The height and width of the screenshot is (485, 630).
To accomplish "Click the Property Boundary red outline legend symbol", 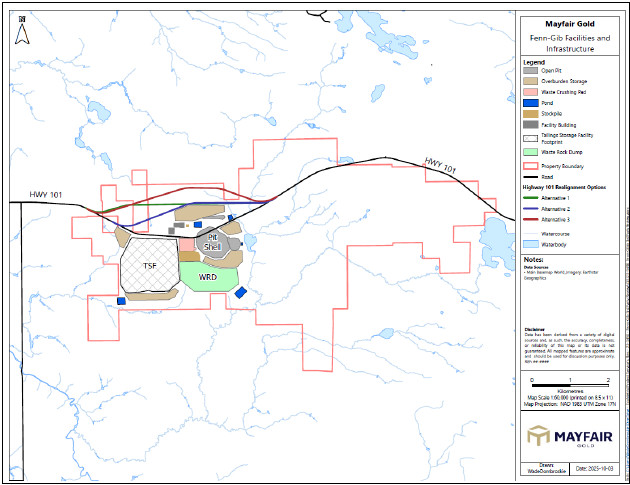I will pos(530,166).
